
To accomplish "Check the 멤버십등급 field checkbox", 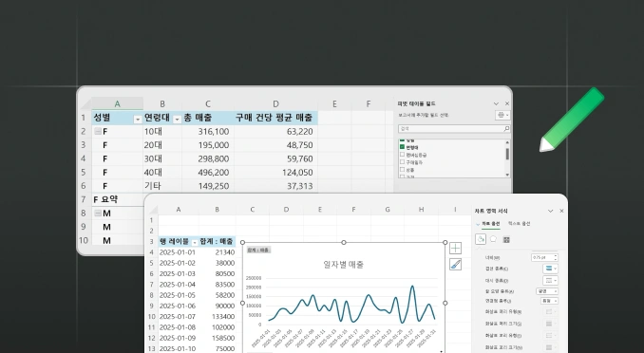I will pos(402,155).
